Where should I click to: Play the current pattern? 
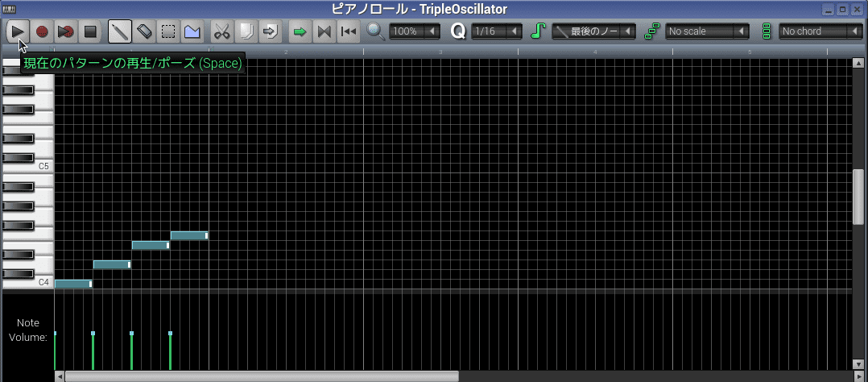point(19,31)
